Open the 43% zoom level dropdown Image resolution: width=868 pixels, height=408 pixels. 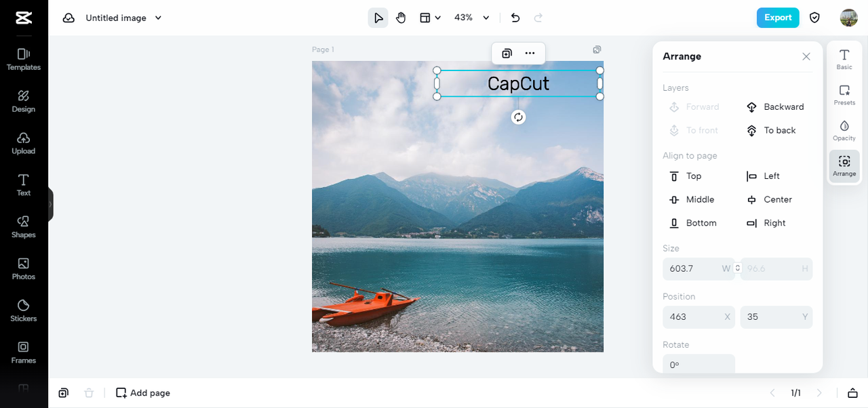click(x=472, y=18)
